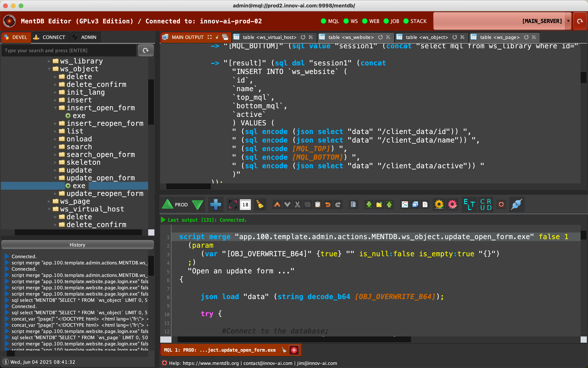
Task: Click the windows icon on MAIN OUTPUT tab
Action: click(x=226, y=37)
